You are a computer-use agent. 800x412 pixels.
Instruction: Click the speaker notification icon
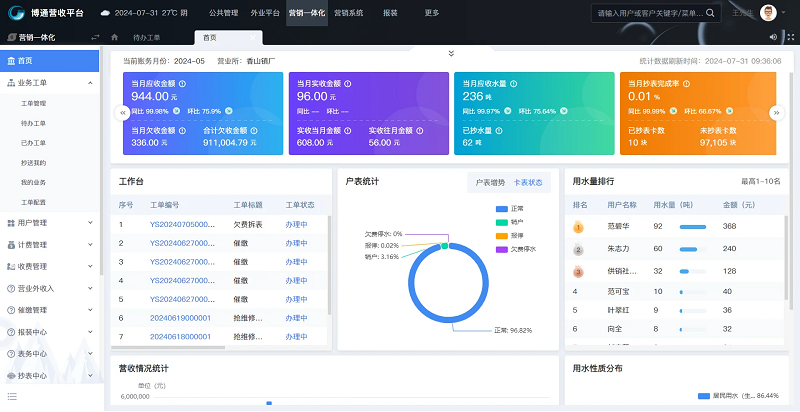(773, 37)
